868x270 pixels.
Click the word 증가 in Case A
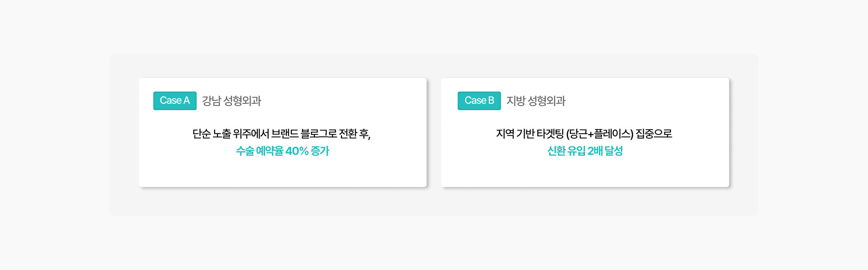320,151
